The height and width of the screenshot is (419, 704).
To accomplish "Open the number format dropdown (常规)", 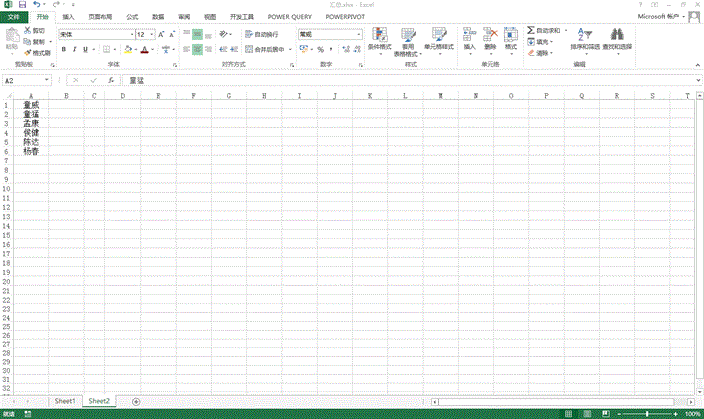I will pos(359,34).
